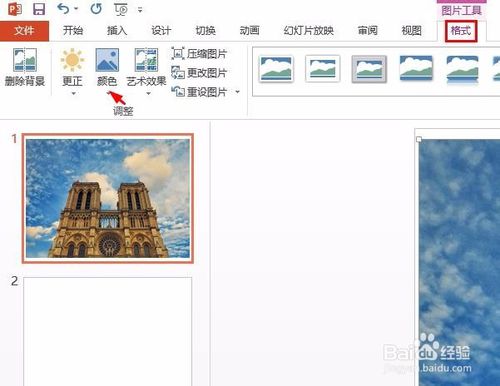This screenshot has height=386, width=500.
Task: Undo the last action
Action: pos(64,9)
